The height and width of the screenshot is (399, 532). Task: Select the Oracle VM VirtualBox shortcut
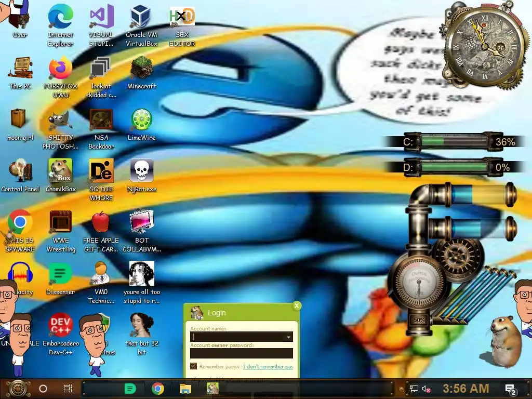[141, 24]
